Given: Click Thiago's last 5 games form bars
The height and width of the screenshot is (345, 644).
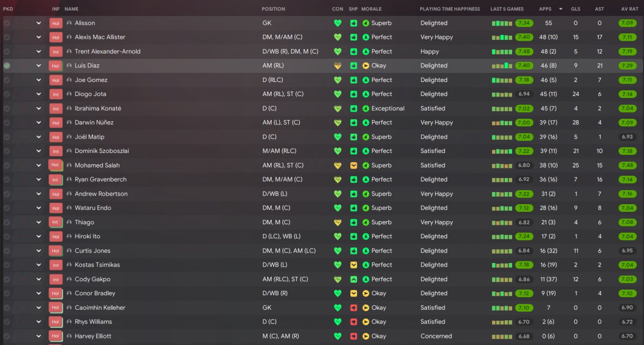Looking at the screenshot, I should (x=502, y=222).
